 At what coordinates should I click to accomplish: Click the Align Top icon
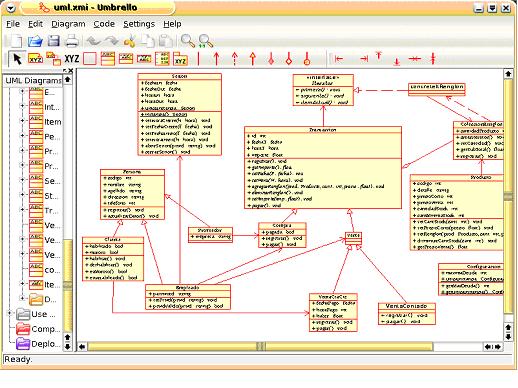(x=379, y=57)
